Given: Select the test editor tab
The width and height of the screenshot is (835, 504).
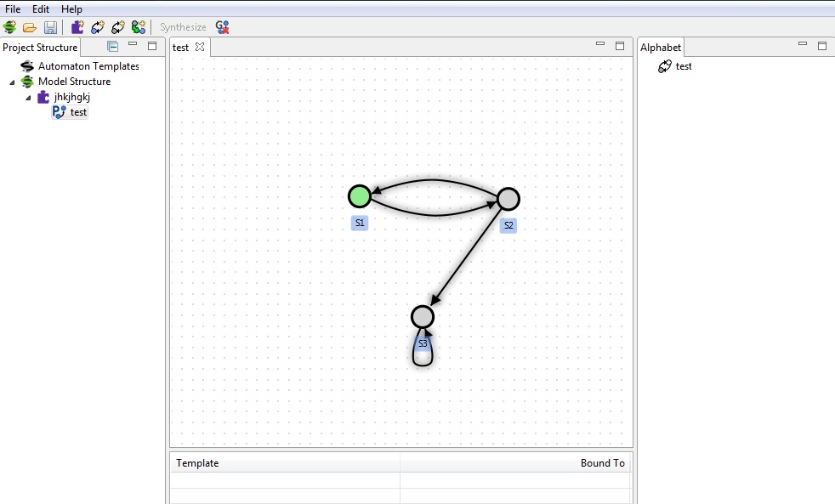Looking at the screenshot, I should point(180,48).
